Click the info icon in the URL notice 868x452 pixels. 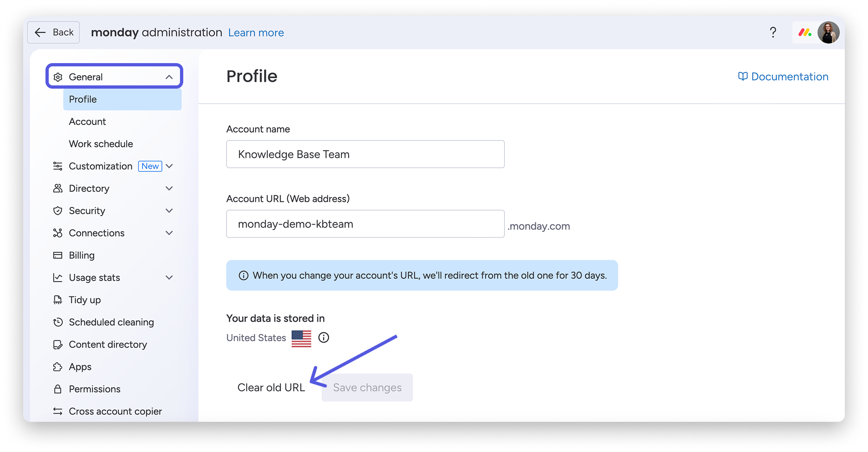[x=244, y=276]
